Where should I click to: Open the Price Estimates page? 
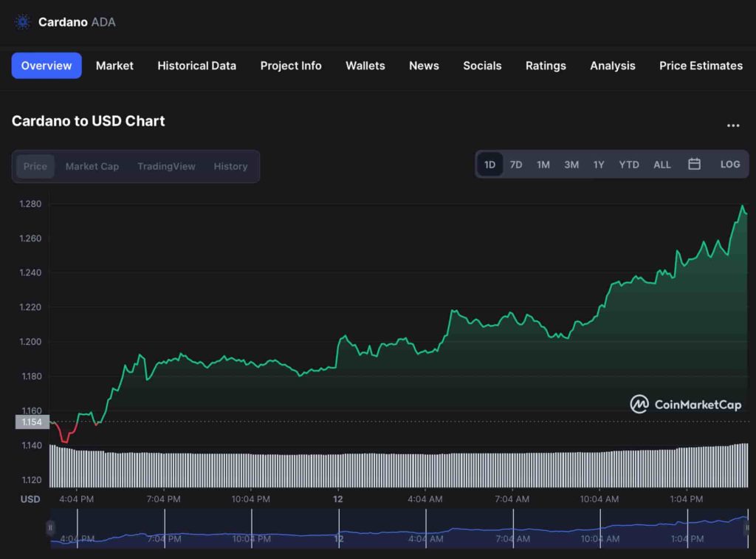coord(701,66)
